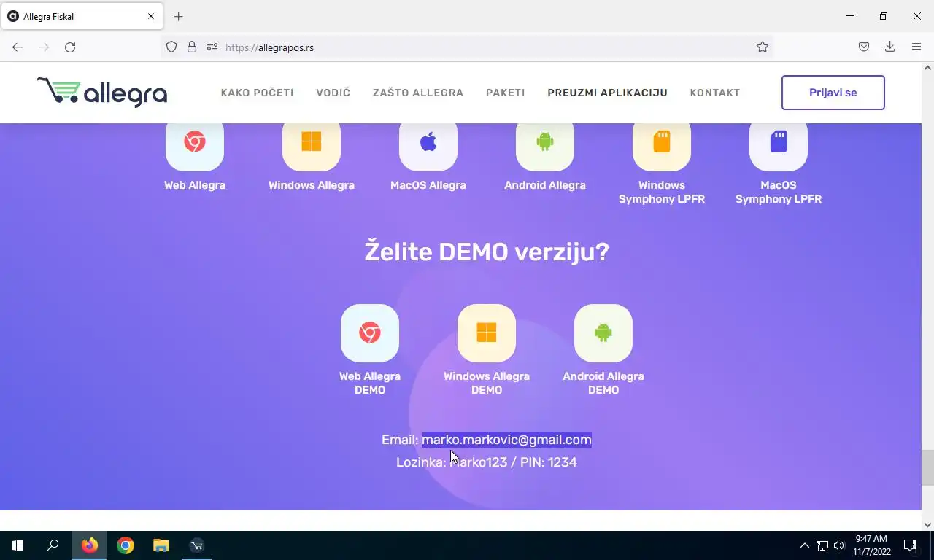Image resolution: width=934 pixels, height=560 pixels.
Task: Open MacOS Symphony LPFR card icon
Action: click(779, 142)
